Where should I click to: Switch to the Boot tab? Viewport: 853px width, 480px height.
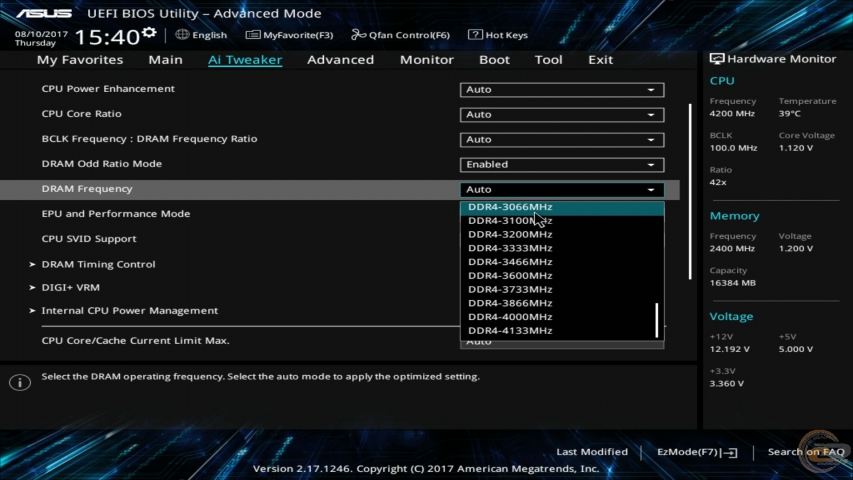[x=494, y=59]
